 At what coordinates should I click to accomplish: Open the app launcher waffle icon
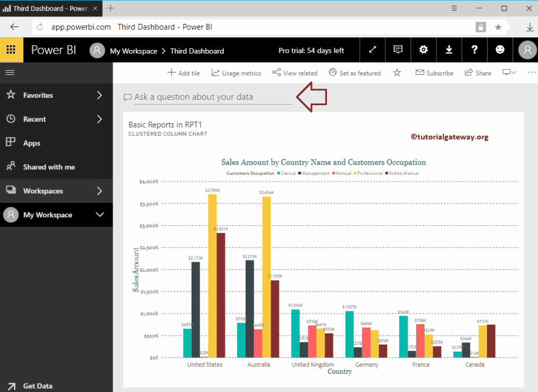[x=11, y=49]
